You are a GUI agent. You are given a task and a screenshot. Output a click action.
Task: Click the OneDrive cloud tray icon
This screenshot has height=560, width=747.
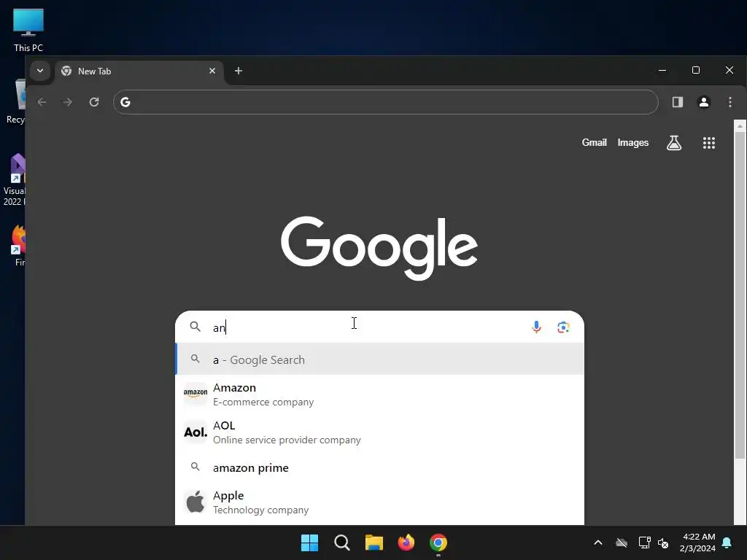[622, 542]
